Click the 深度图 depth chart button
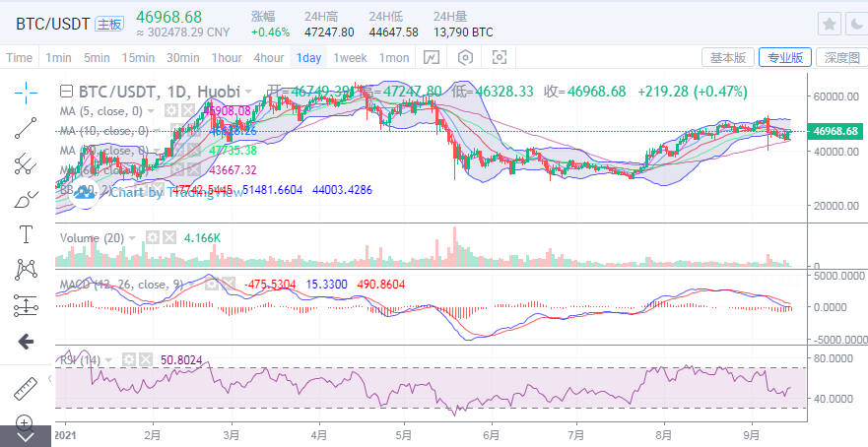Viewport: 868px width, 447px height. point(842,58)
